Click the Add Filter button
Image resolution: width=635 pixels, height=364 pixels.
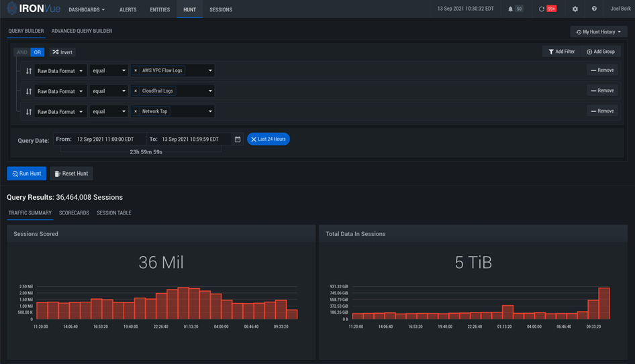coord(561,52)
